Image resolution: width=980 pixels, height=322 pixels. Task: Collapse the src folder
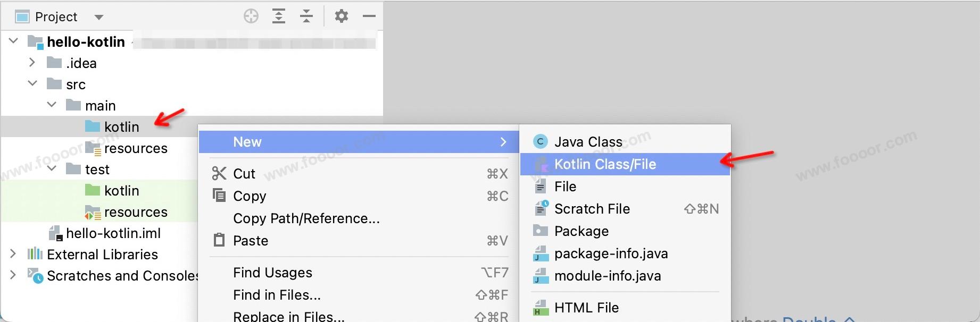pos(32,84)
